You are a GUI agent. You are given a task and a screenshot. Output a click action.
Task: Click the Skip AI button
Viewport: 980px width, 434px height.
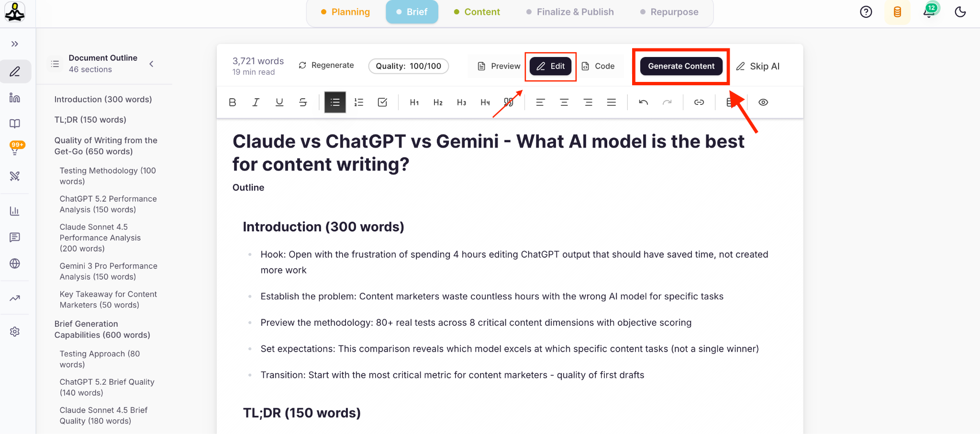tap(758, 66)
